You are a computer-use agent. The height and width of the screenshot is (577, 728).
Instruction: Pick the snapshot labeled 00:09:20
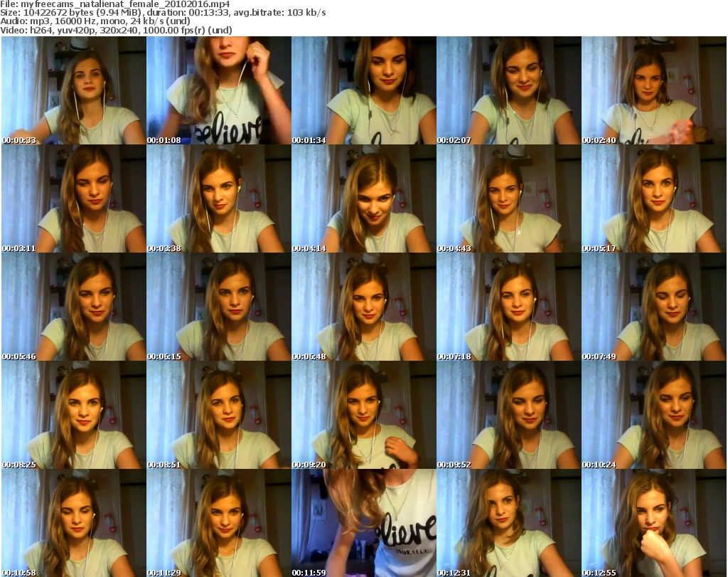[364, 415]
